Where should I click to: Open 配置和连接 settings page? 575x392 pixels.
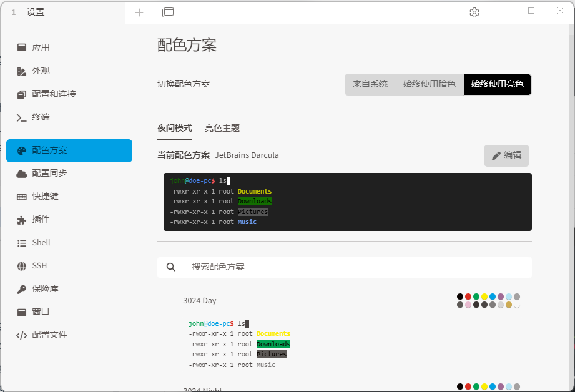pos(69,94)
